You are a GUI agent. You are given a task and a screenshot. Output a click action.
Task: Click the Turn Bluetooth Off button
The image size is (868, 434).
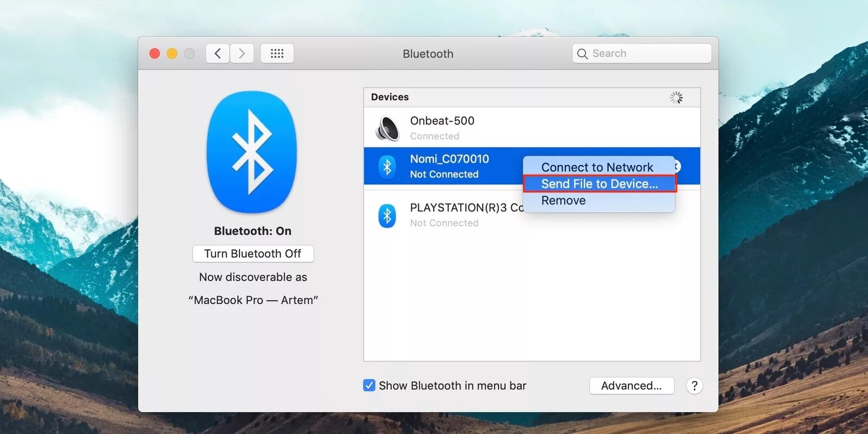[253, 253]
